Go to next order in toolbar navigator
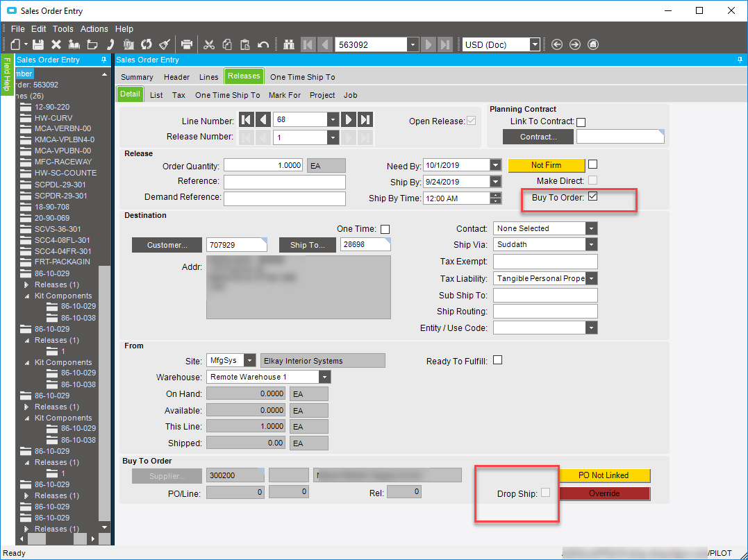The image size is (748, 560). click(x=429, y=44)
